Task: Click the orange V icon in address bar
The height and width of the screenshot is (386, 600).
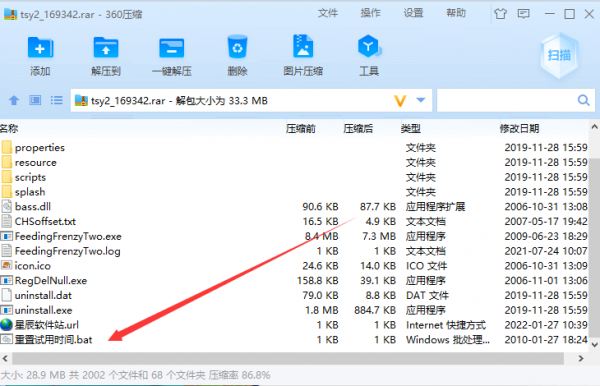Action: 400,101
